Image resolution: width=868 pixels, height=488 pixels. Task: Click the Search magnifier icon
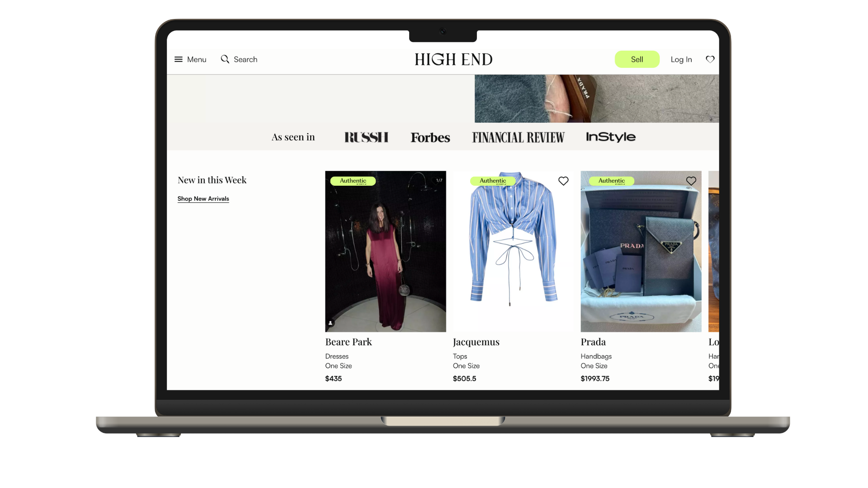click(226, 59)
